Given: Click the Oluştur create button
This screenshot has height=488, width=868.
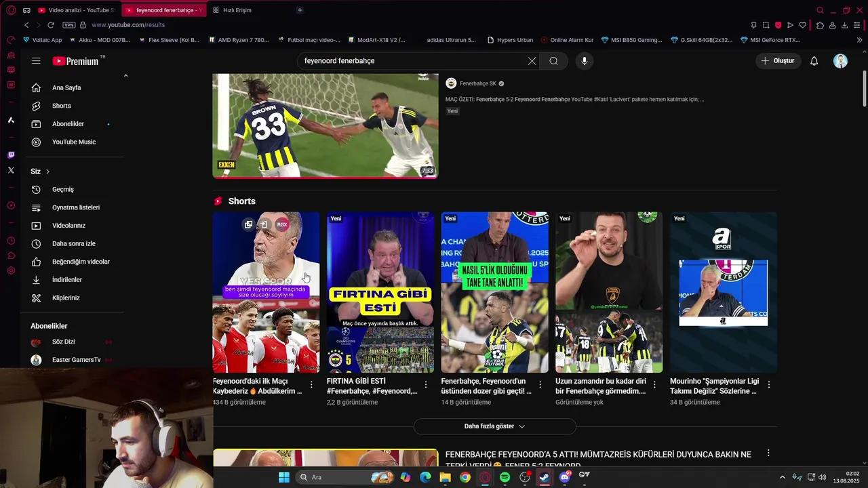Looking at the screenshot, I should (778, 61).
